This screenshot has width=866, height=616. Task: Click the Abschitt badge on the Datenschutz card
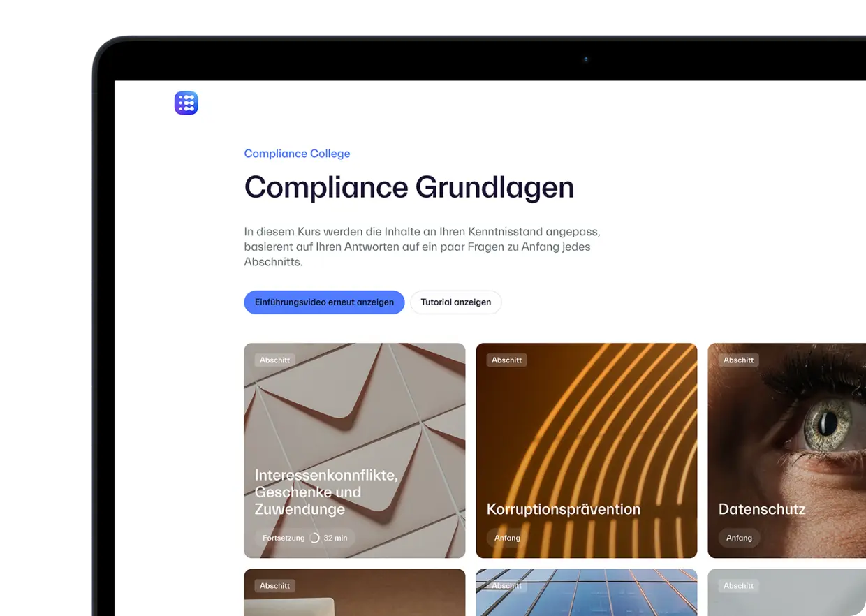coord(738,360)
